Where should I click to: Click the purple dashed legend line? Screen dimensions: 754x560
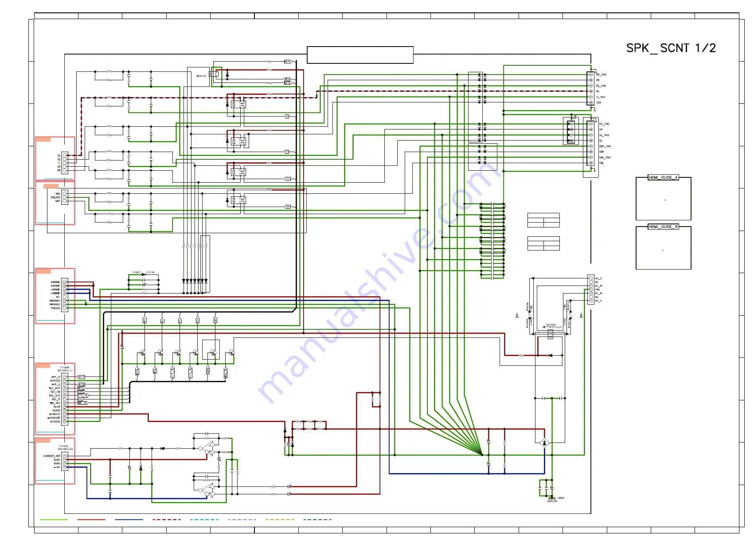(x=242, y=519)
